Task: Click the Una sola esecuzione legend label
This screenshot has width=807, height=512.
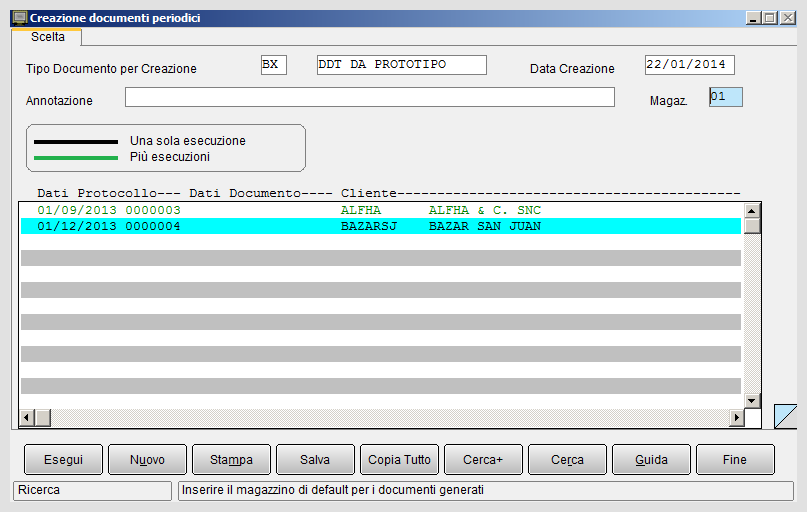Action: 188,140
